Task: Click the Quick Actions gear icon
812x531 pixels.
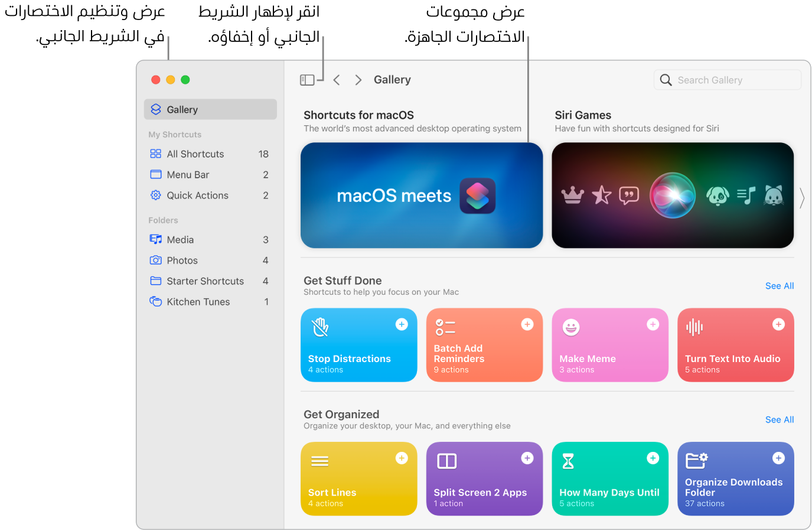Action: point(156,195)
